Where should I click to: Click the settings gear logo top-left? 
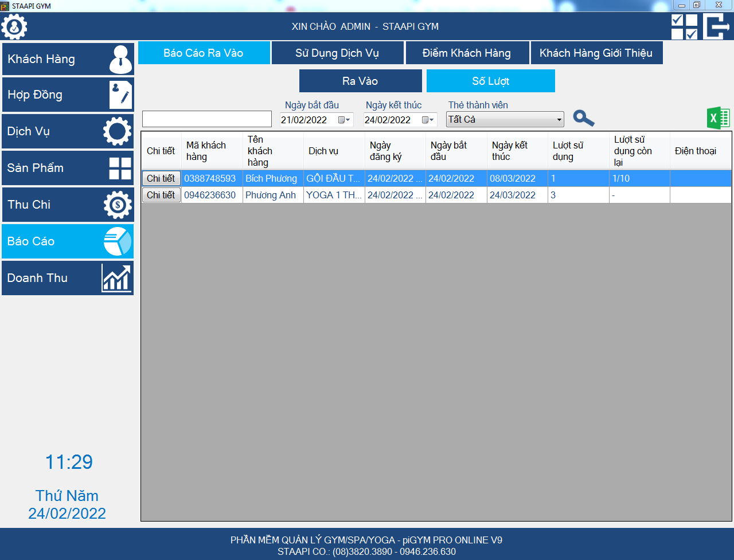pos(14,26)
